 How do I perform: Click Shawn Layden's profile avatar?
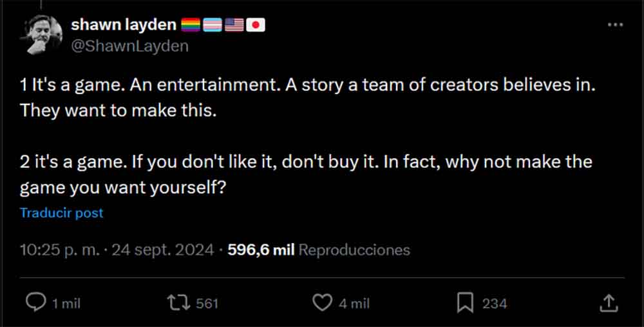(x=42, y=34)
